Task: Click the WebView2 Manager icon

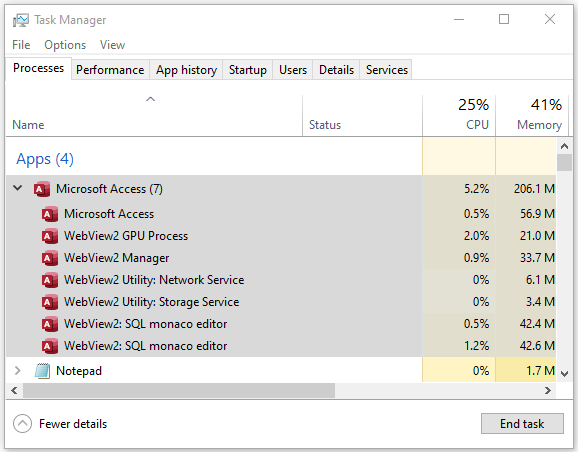Action: (x=50, y=258)
